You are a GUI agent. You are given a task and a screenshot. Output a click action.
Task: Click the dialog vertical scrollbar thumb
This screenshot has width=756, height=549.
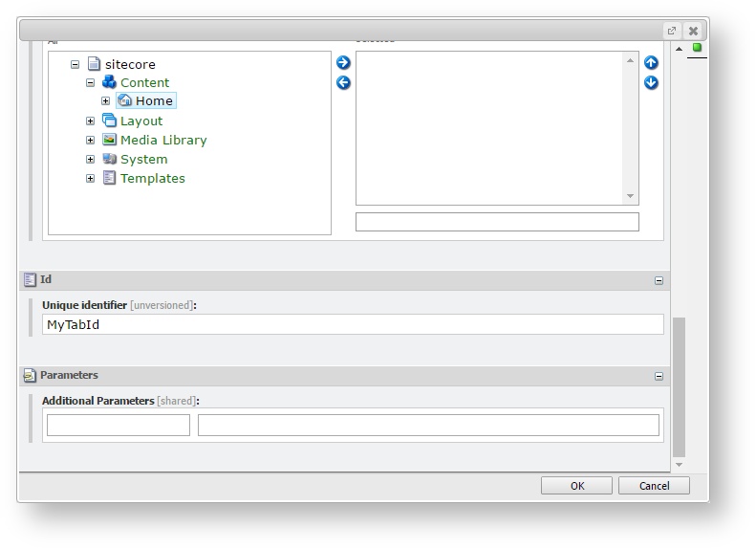(679, 387)
